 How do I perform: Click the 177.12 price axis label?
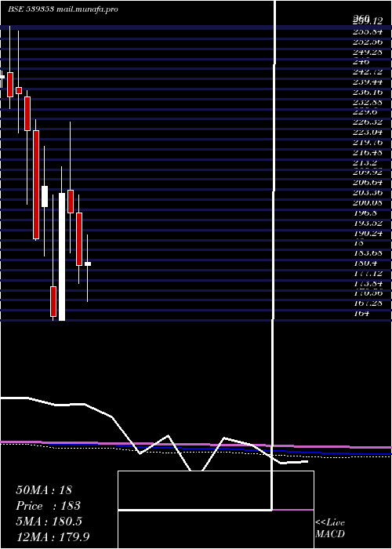(367, 273)
